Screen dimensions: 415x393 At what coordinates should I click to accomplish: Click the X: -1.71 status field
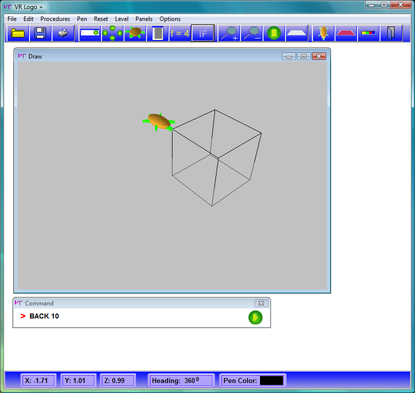point(38,380)
